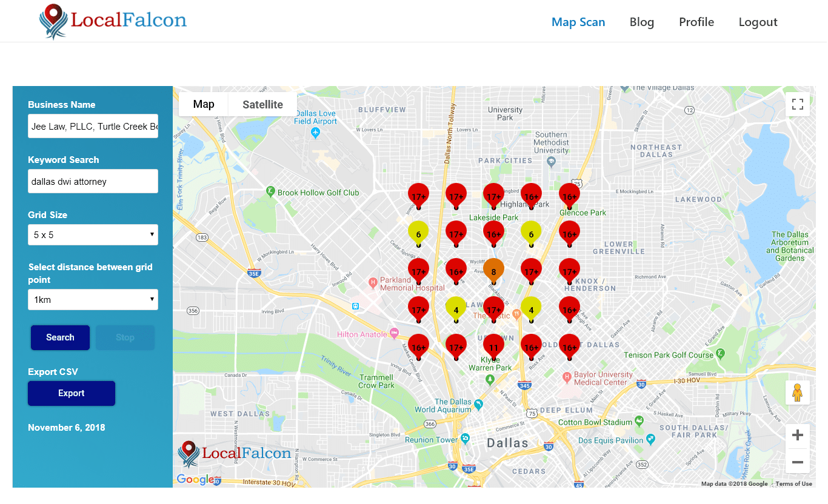Switch to Satellite view
The width and height of the screenshot is (828, 504).
(262, 104)
